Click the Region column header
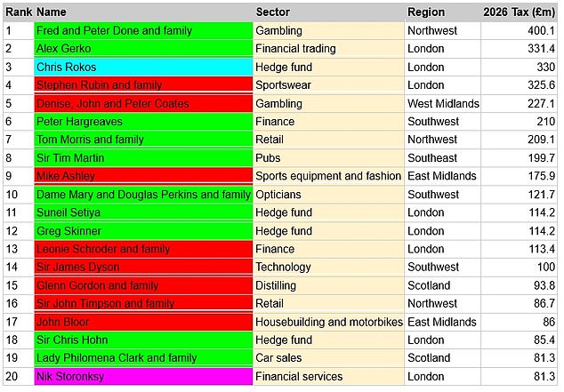Screen dimensions: 564x392 click(x=443, y=12)
